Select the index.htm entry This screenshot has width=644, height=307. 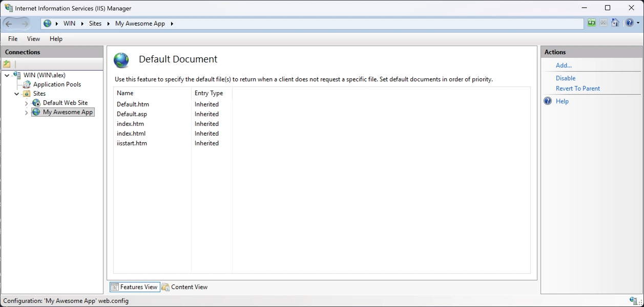coord(130,124)
